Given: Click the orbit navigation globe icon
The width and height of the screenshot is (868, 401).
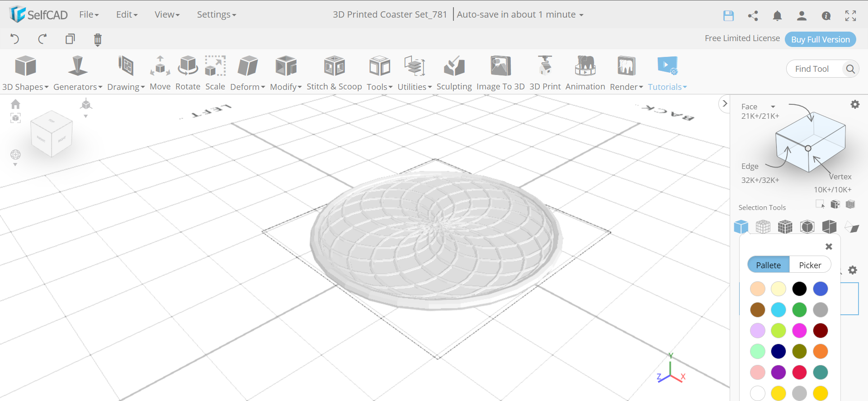Looking at the screenshot, I should click(15, 154).
